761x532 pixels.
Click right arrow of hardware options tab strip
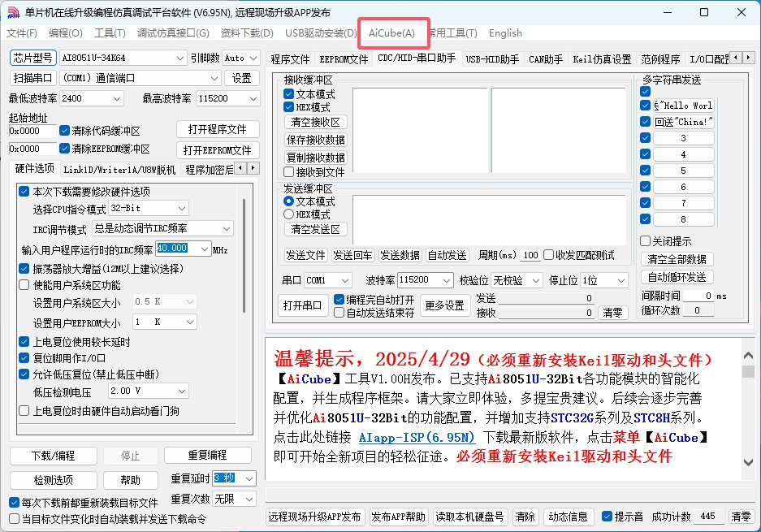(253, 168)
